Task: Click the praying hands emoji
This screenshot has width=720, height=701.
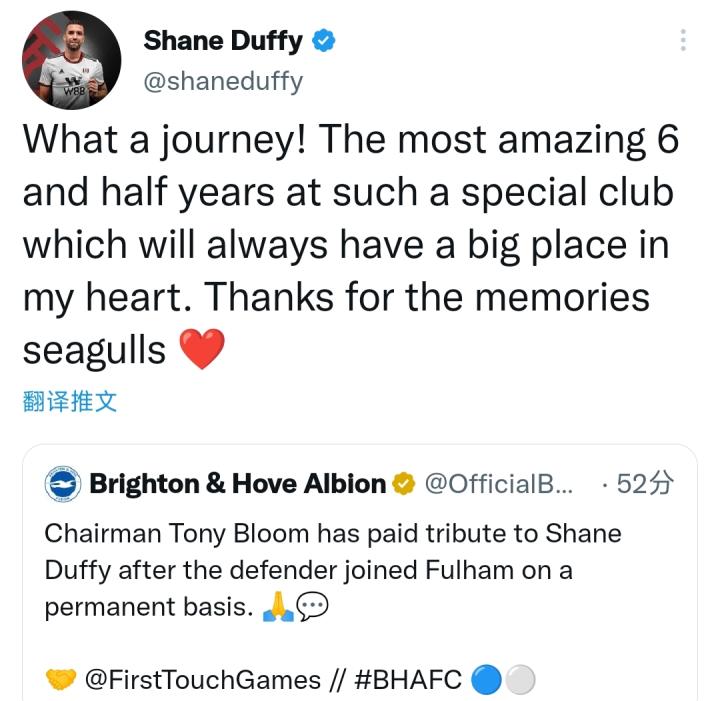Action: (x=278, y=606)
